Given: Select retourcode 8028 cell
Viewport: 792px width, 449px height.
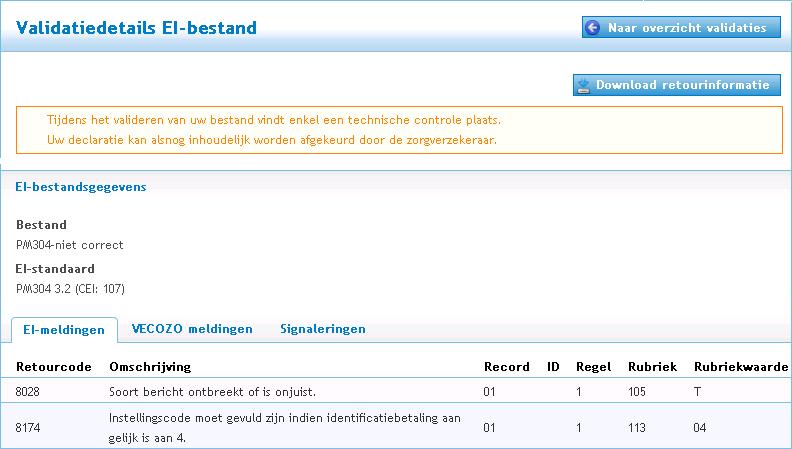Looking at the screenshot, I should point(27,391).
